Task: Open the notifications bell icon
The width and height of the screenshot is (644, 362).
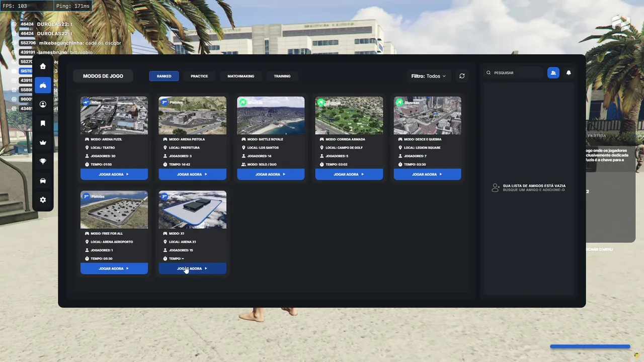Action: pyautogui.click(x=569, y=73)
